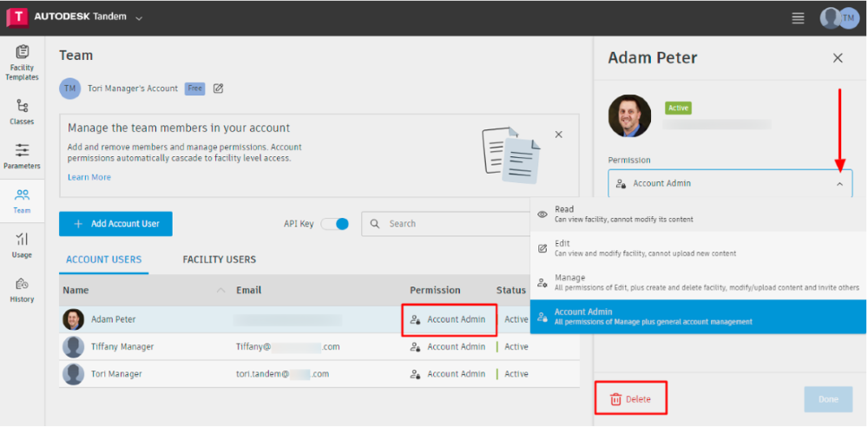The width and height of the screenshot is (868, 427).
Task: Collapse the Permission dropdown chevron
Action: click(839, 184)
